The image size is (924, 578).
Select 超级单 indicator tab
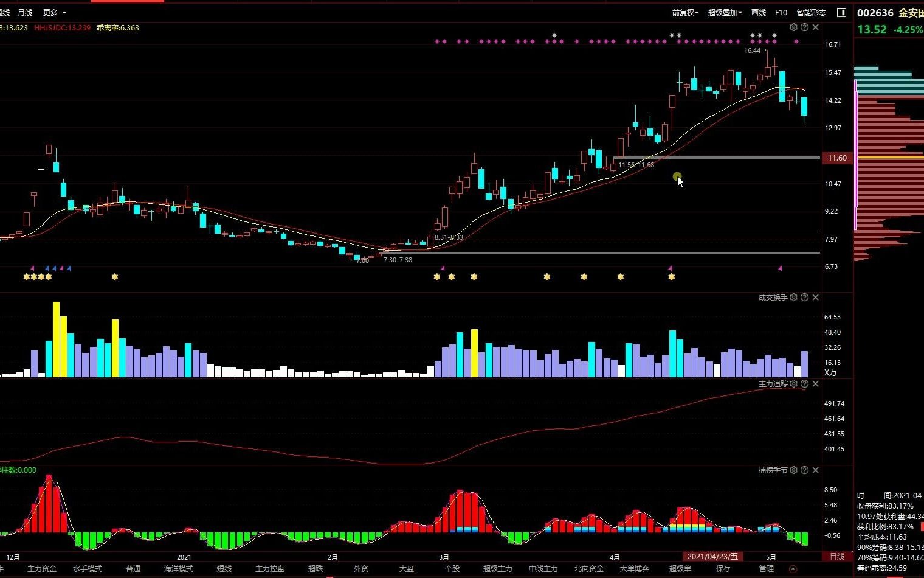click(680, 569)
